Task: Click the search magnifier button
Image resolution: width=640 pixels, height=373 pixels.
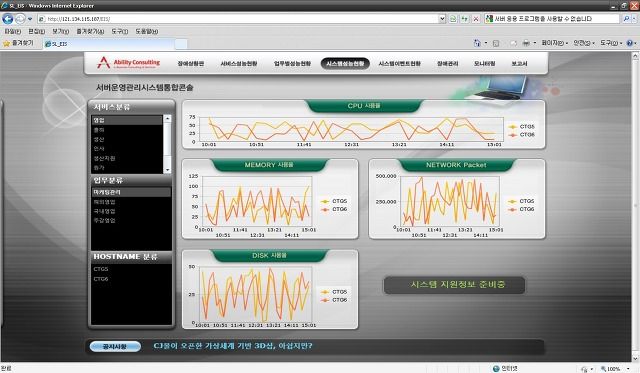Action: pos(626,18)
